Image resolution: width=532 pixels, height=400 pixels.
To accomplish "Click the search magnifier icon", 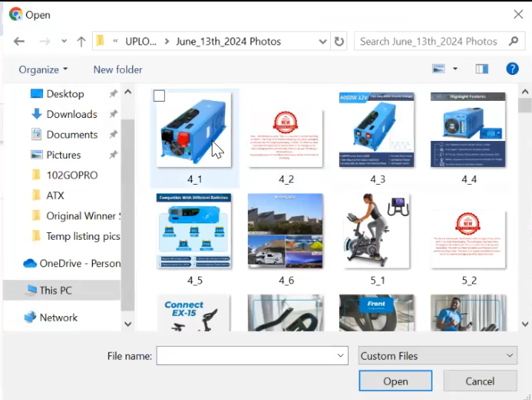I will point(513,42).
